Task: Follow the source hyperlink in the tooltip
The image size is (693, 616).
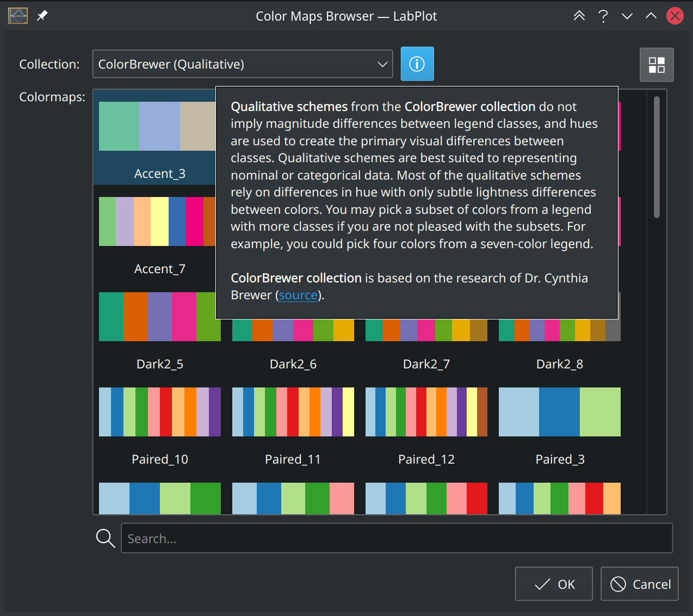Action: click(x=298, y=295)
